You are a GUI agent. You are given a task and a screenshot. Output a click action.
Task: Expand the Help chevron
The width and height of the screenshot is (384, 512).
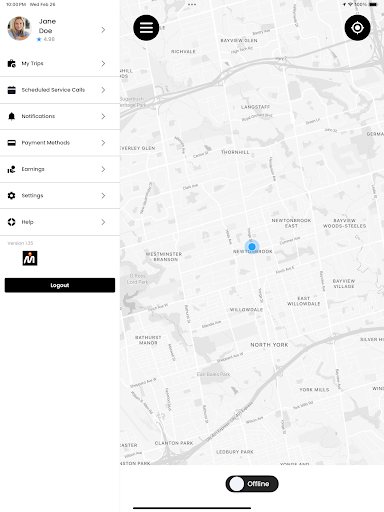[103, 222]
